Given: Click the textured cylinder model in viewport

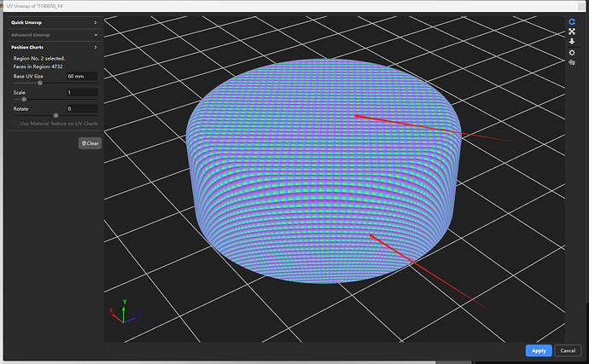Looking at the screenshot, I should pos(323,171).
